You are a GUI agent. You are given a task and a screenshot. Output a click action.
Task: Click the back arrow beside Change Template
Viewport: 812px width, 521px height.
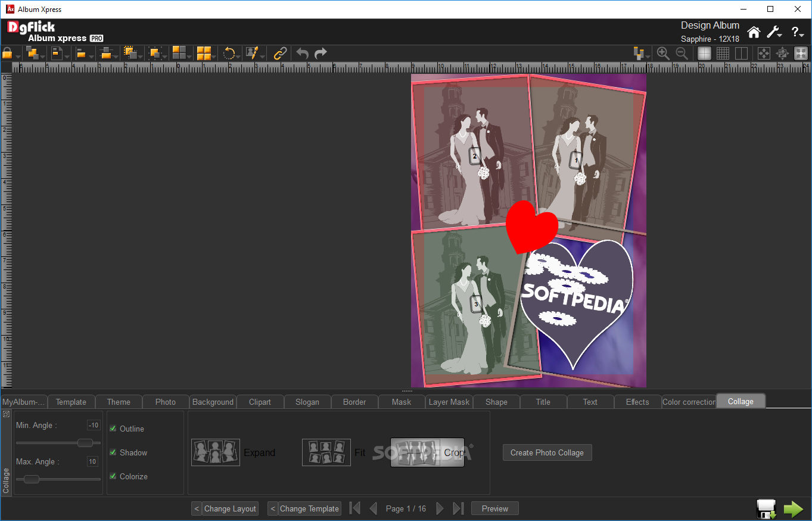pyautogui.click(x=273, y=508)
